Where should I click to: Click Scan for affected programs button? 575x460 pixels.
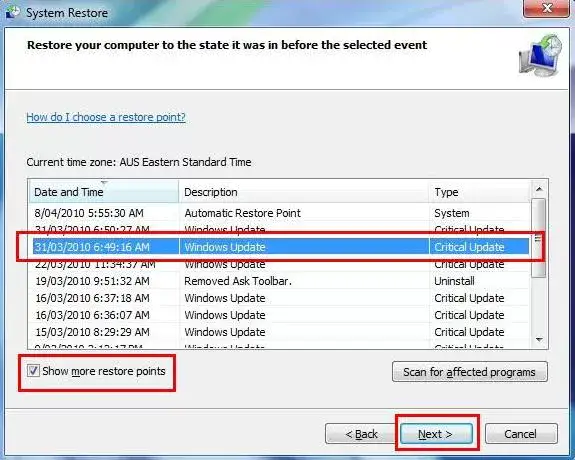[x=470, y=372]
